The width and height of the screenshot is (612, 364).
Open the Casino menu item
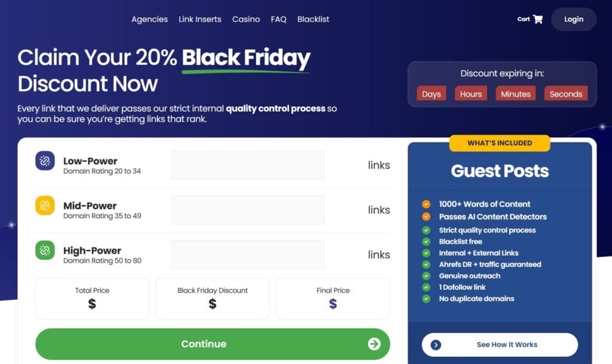pyautogui.click(x=246, y=19)
